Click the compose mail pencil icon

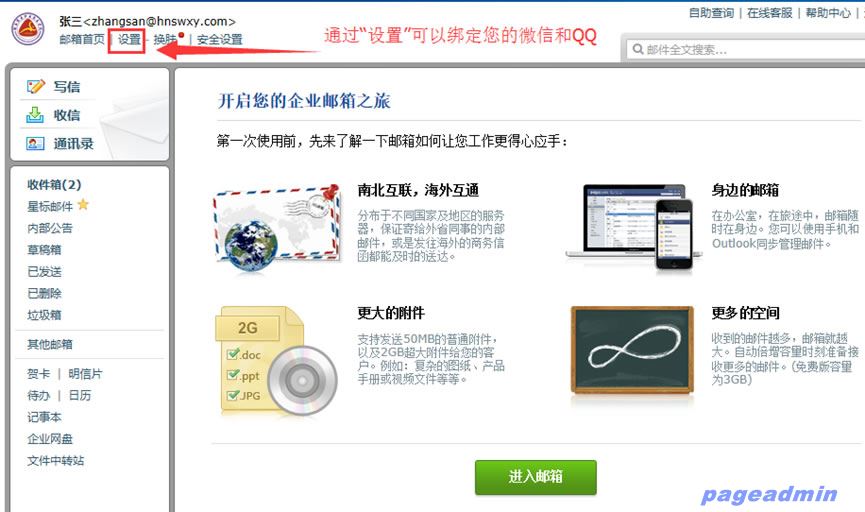(x=35, y=87)
